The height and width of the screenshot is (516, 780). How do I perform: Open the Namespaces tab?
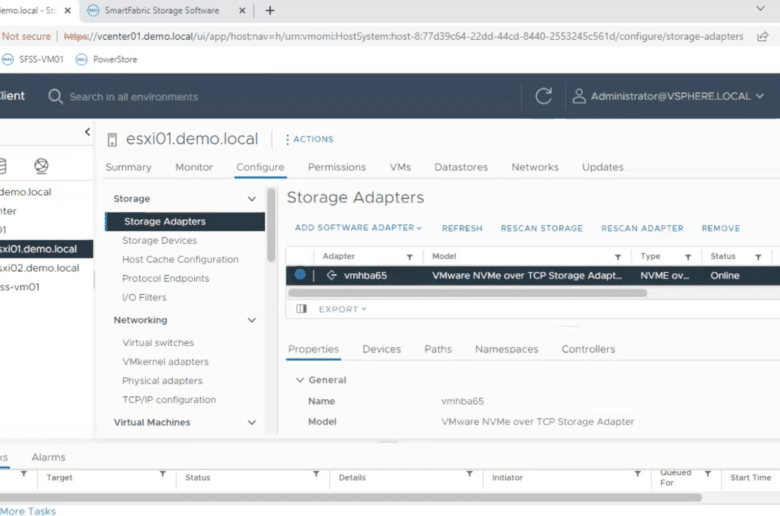pos(506,349)
